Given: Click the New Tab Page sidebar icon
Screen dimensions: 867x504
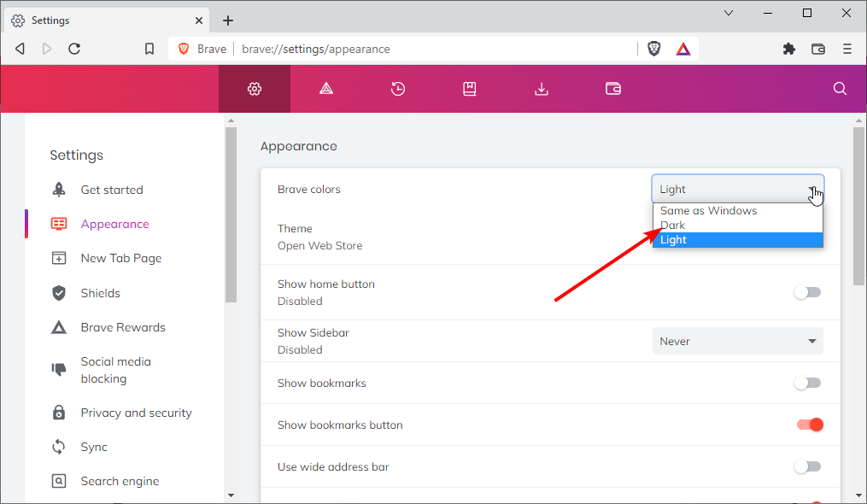Looking at the screenshot, I should 59,258.
